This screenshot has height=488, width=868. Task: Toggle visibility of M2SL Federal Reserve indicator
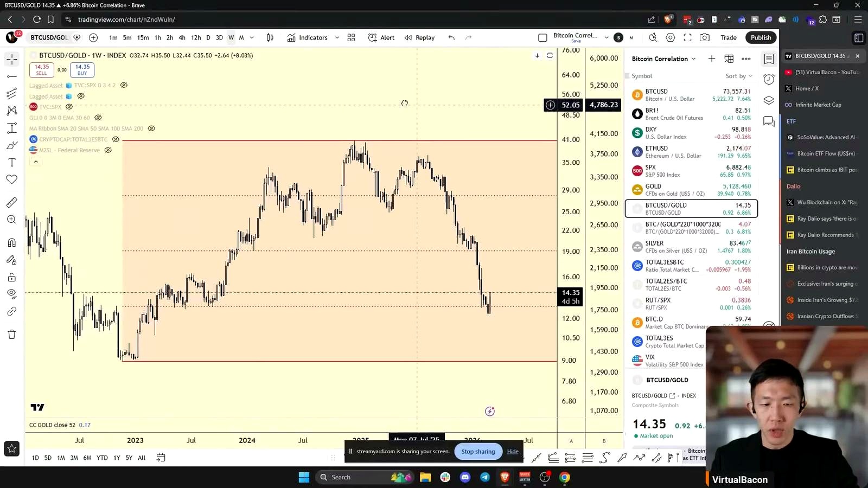click(x=108, y=150)
